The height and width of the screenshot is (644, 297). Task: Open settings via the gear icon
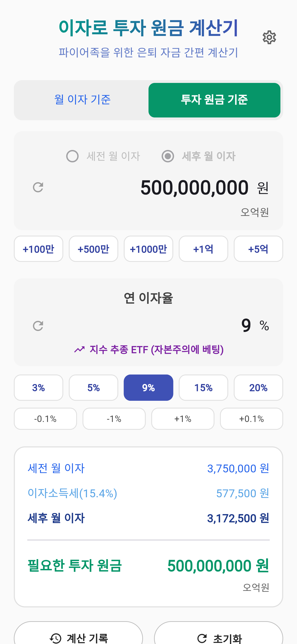tap(269, 38)
